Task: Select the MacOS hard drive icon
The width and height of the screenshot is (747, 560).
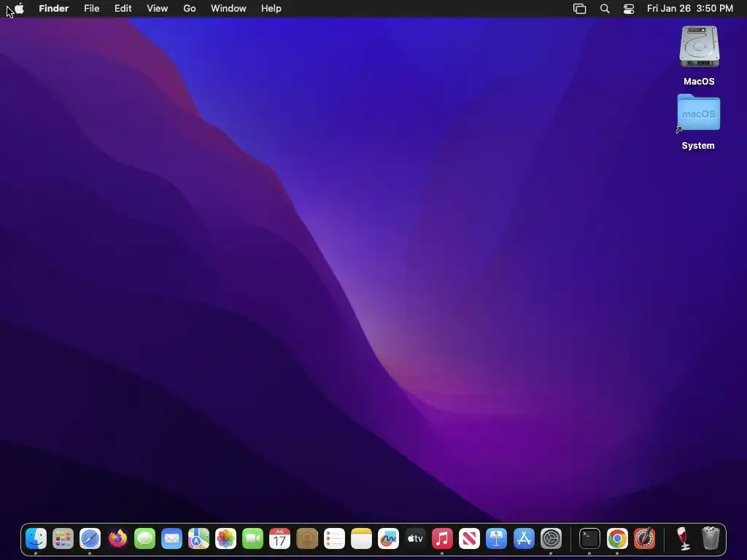Action: click(x=699, y=47)
